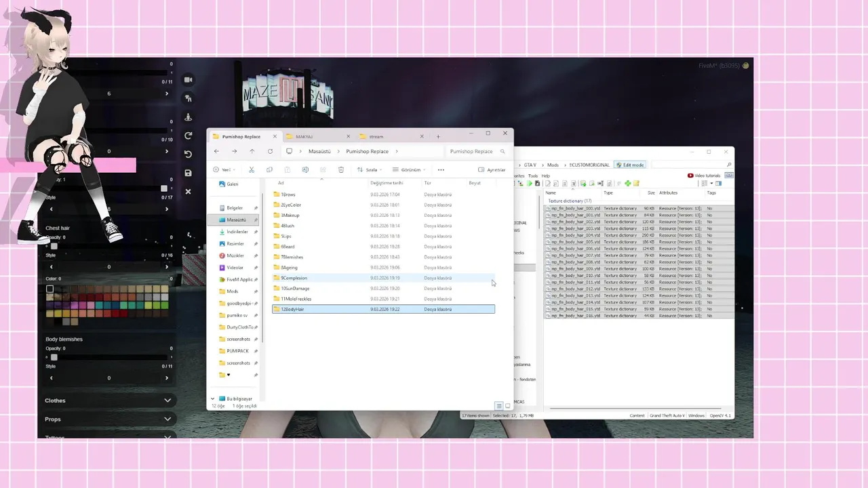Open Video tutorials in OpenIV

pos(704,176)
